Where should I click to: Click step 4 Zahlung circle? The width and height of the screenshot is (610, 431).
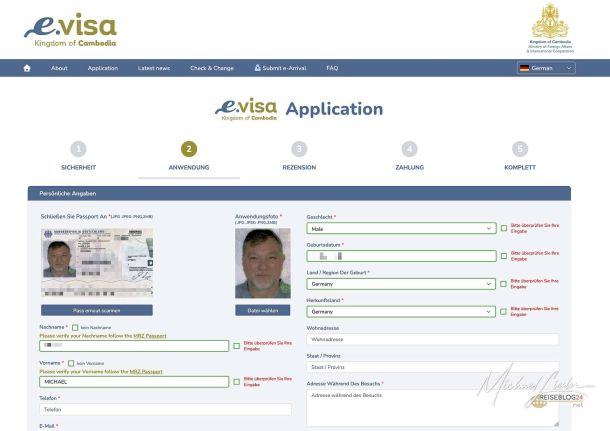pyautogui.click(x=409, y=149)
